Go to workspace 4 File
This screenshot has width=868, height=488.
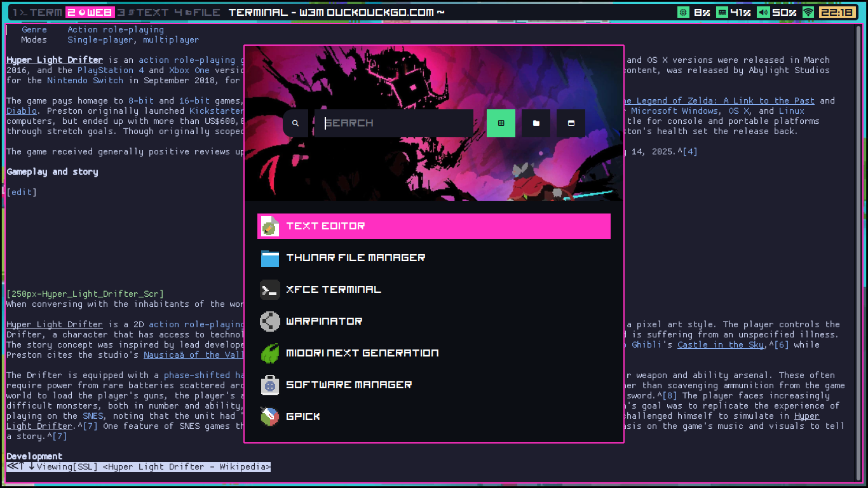point(197,12)
